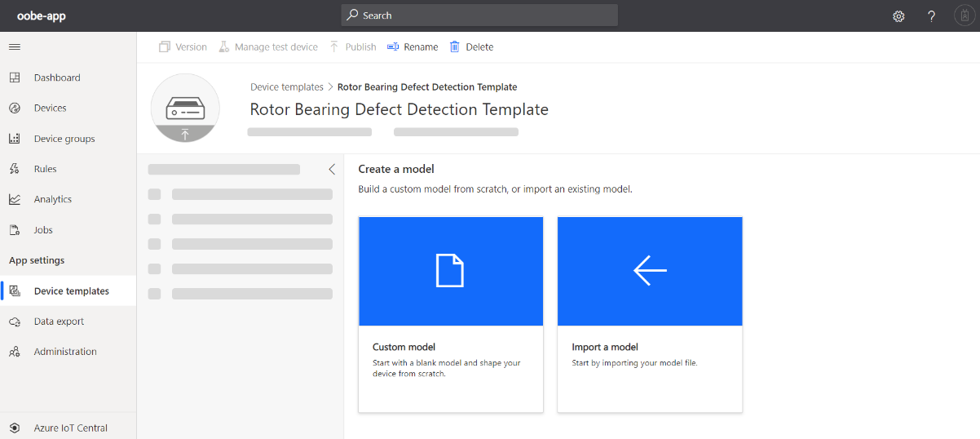Viewport: 980px width, 439px height.
Task: Click the Device templates breadcrumb link
Action: point(287,86)
